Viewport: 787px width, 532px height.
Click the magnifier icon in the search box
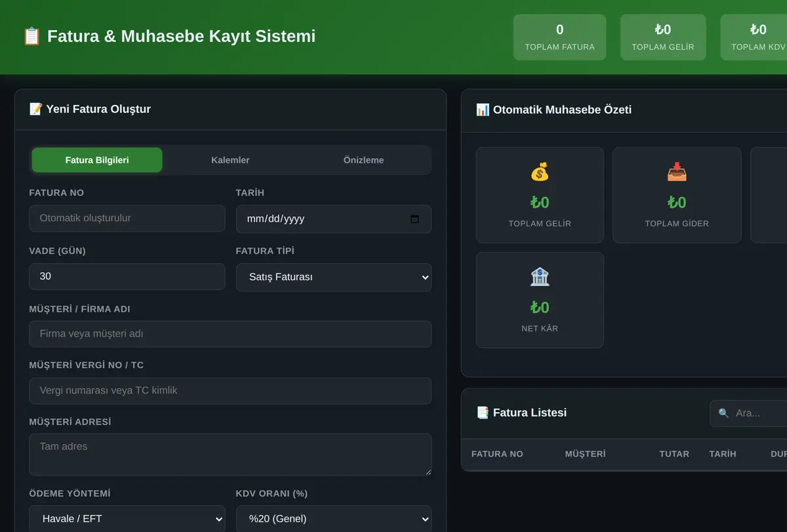coord(724,413)
